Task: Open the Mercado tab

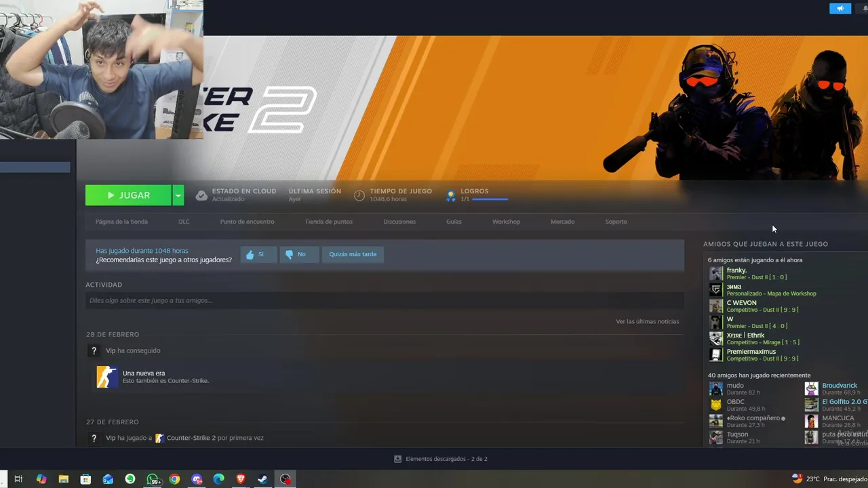Action: click(562, 222)
